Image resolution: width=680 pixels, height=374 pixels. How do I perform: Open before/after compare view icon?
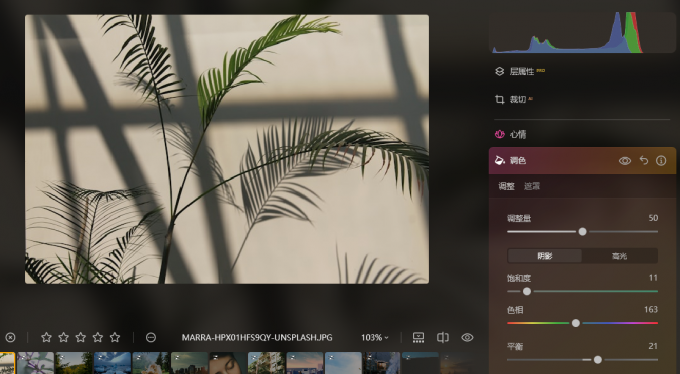click(x=443, y=338)
